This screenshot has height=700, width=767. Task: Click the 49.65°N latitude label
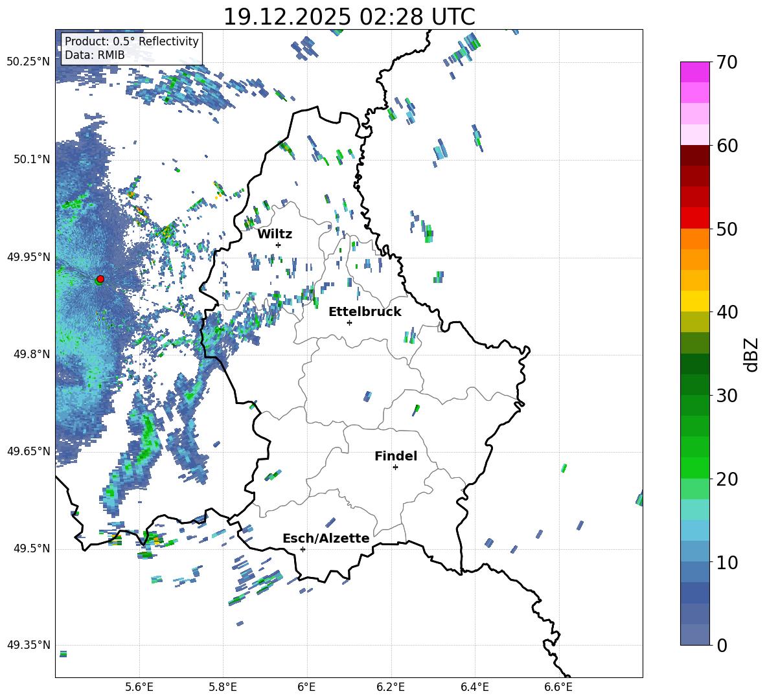pos(29,451)
